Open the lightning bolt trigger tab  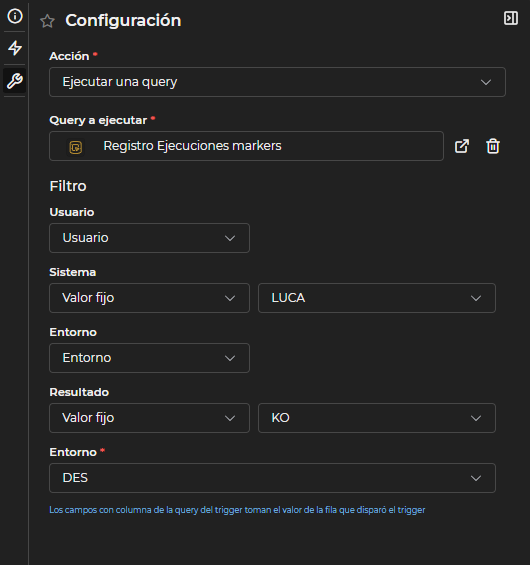tap(15, 48)
